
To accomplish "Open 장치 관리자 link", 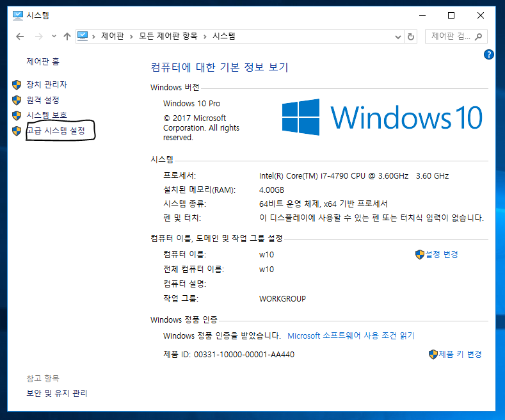I will [47, 85].
